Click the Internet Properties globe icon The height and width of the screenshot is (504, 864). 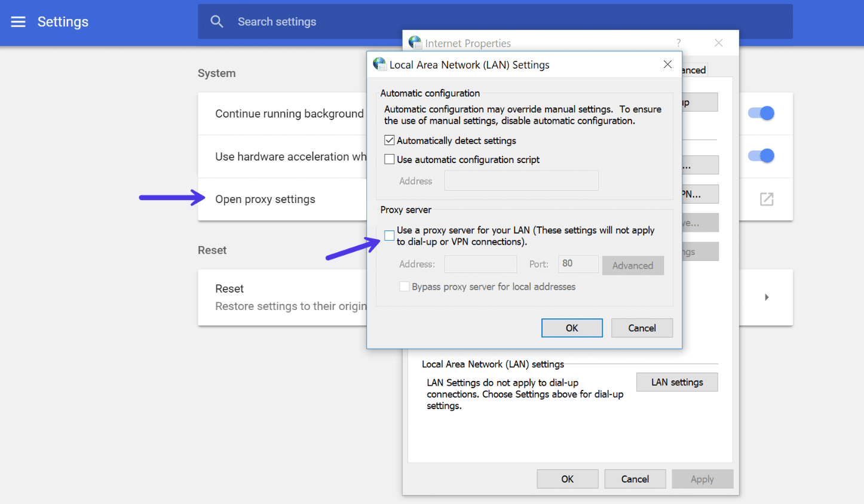(x=415, y=42)
